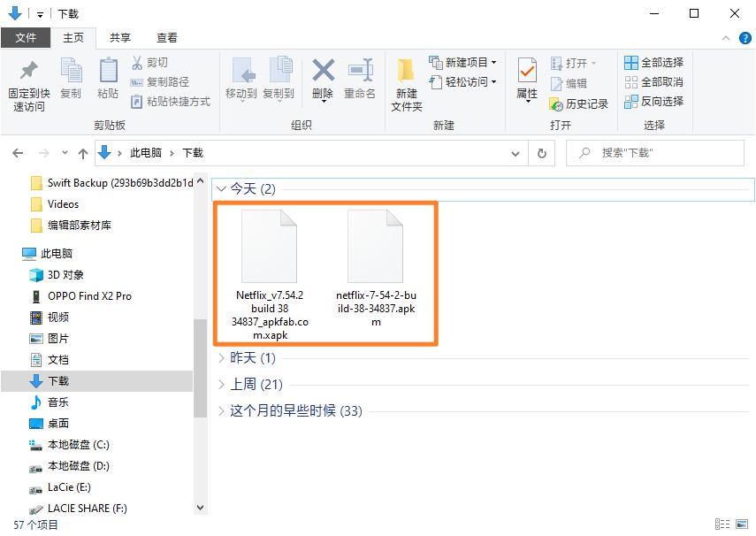
Task: Open OPPO Find X2 Pro device
Action: pyautogui.click(x=80, y=295)
